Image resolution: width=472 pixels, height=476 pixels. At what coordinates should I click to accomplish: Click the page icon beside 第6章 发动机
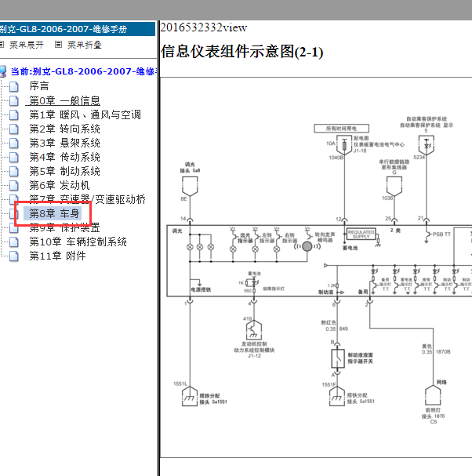tap(13, 186)
